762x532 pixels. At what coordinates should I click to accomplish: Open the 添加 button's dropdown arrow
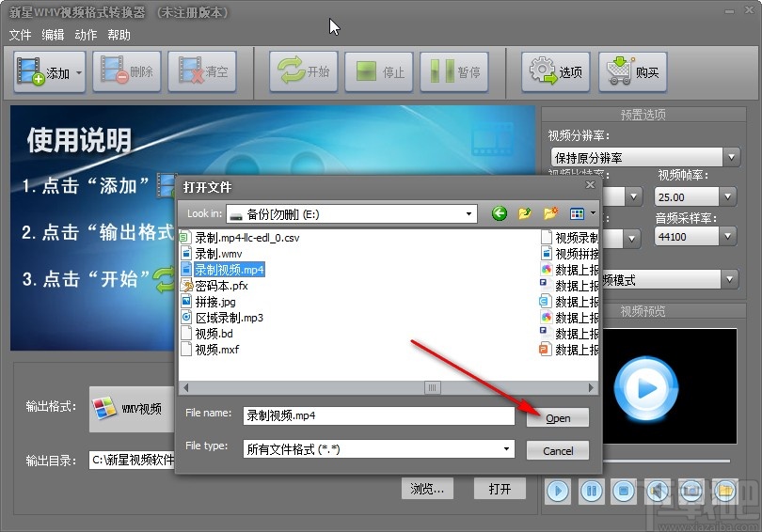tap(79, 73)
